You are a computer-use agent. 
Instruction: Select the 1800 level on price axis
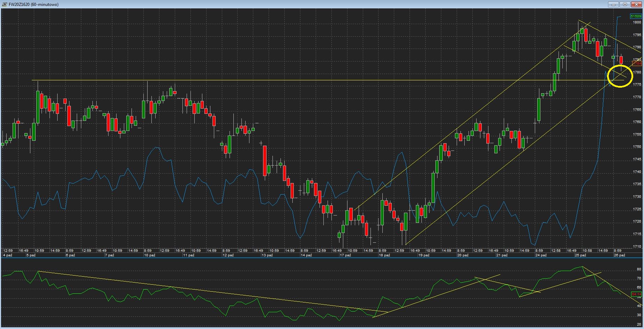pos(637,22)
